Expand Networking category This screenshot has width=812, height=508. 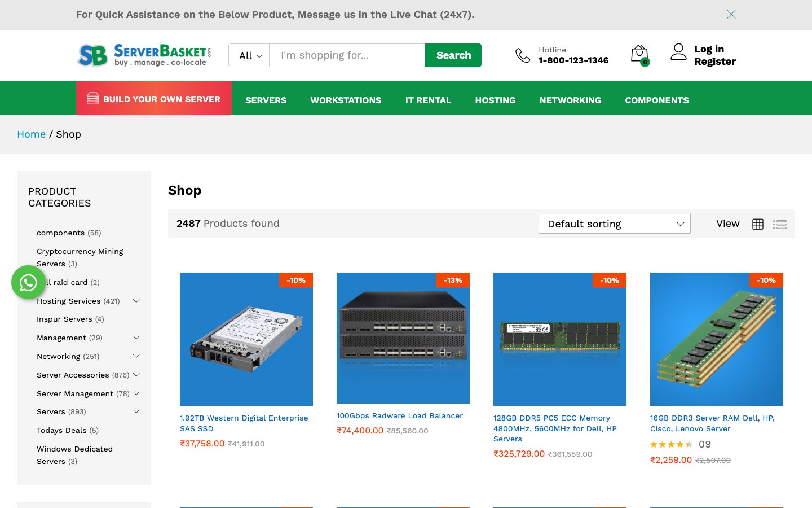coord(136,356)
